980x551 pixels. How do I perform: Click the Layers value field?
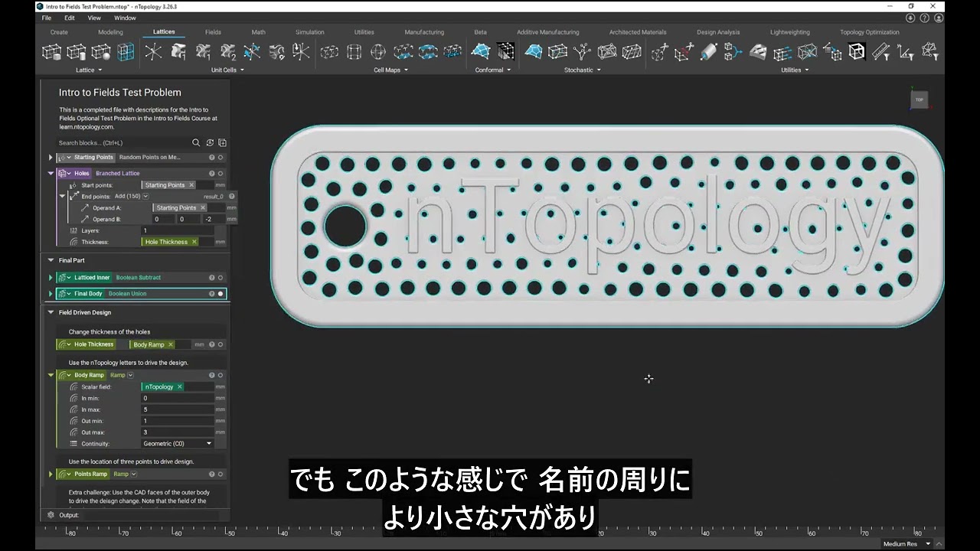tap(178, 230)
